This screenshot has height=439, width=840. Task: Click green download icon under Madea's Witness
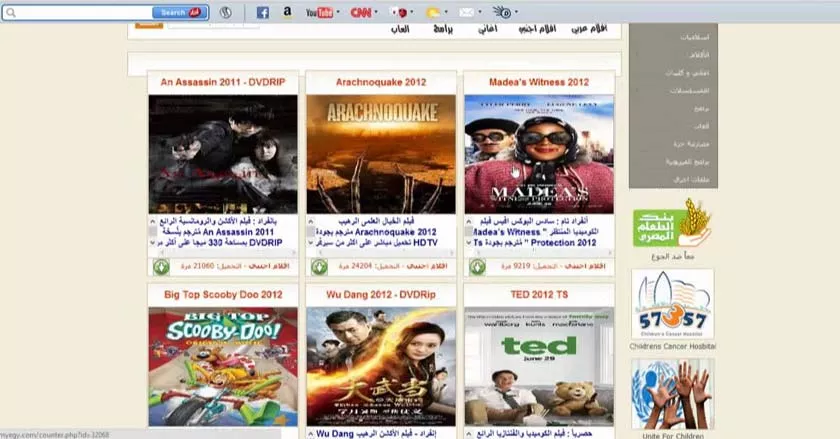pyautogui.click(x=477, y=267)
